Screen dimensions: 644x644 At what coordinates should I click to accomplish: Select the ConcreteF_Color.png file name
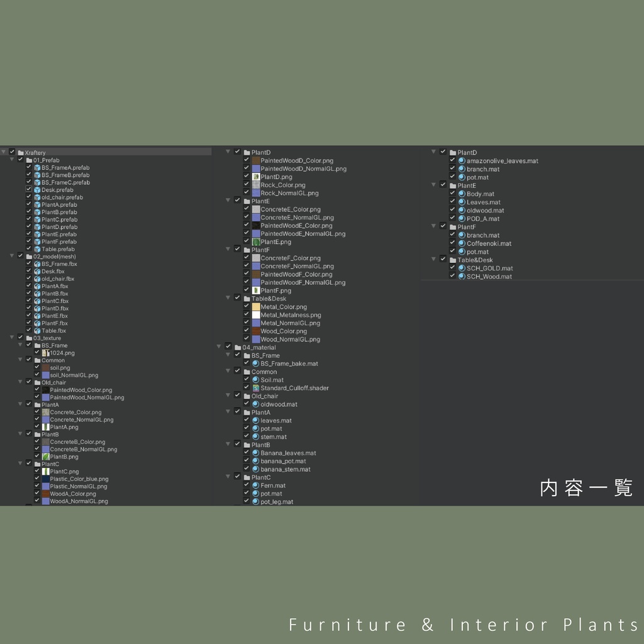coord(291,258)
